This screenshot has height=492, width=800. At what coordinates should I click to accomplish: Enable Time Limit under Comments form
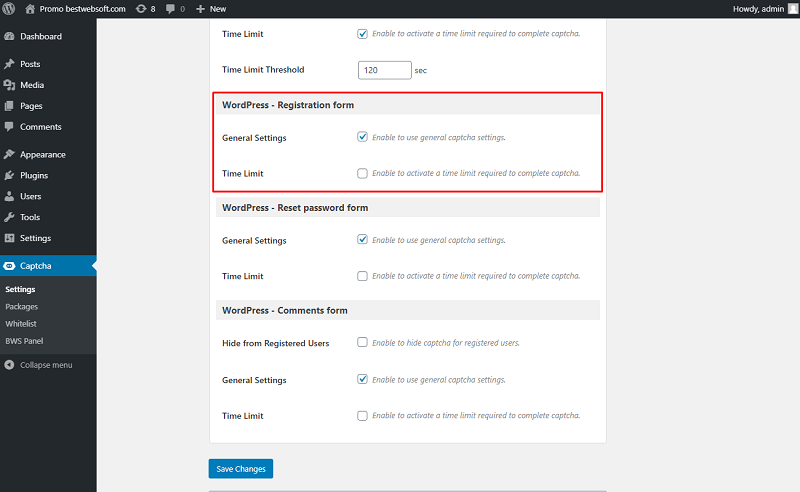[x=362, y=416]
